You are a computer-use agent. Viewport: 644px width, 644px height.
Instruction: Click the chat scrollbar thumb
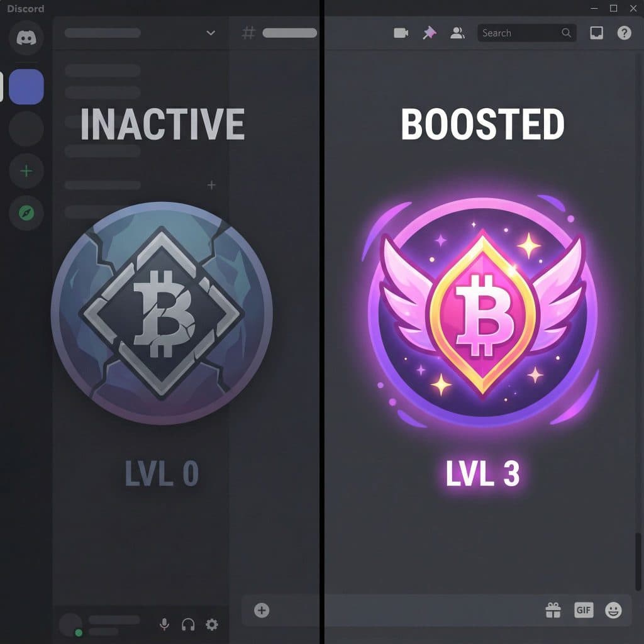(x=638, y=561)
